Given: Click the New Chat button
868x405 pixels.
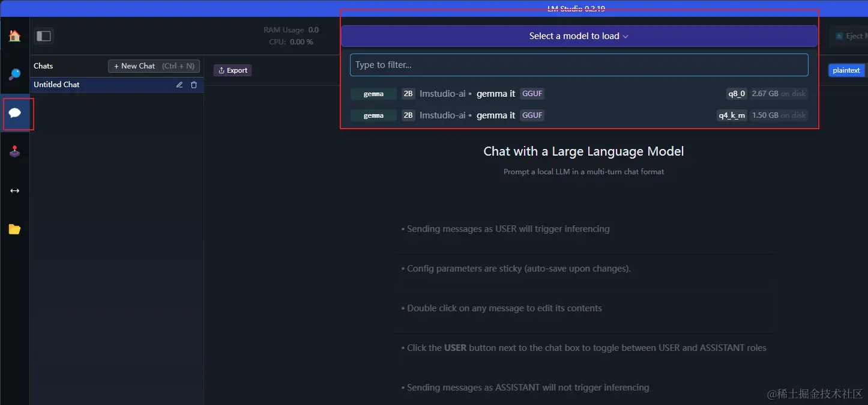Looking at the screenshot, I should point(154,66).
